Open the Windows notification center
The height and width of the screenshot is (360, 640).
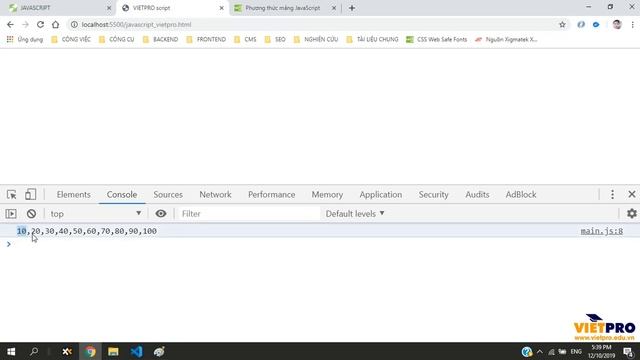pyautogui.click(x=628, y=351)
